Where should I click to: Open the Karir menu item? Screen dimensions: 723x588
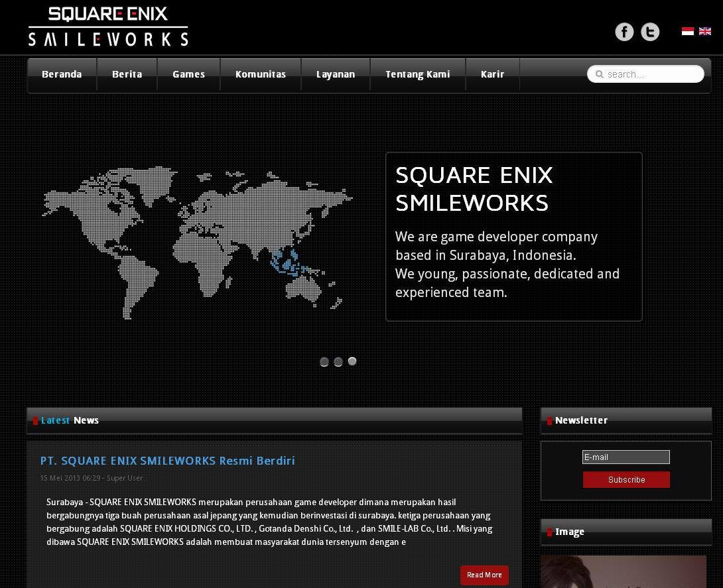[x=492, y=74]
